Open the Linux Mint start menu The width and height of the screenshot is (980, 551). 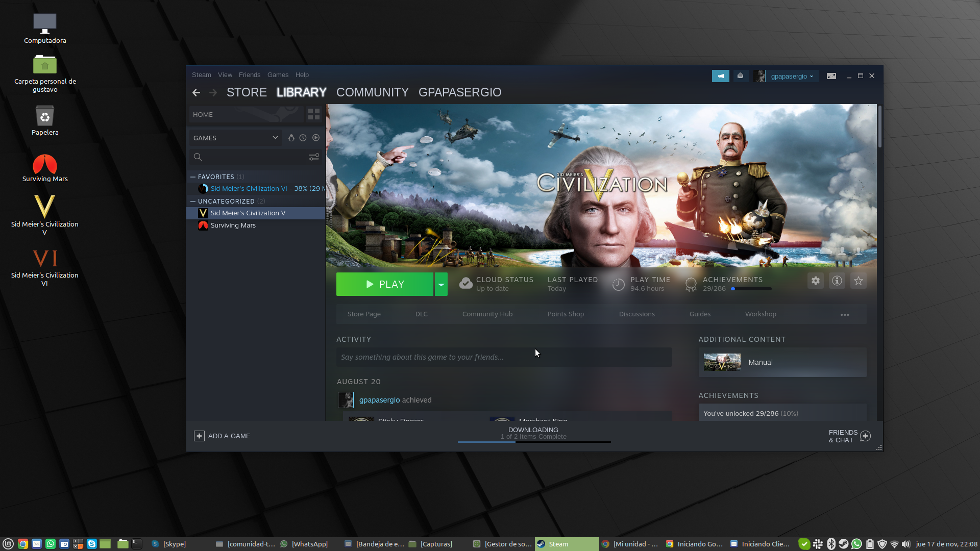coord(8,544)
